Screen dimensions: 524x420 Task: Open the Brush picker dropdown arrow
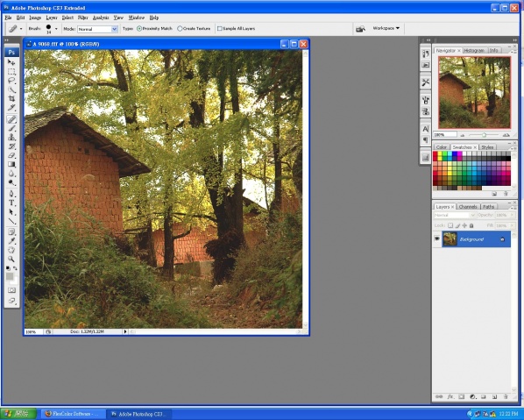pos(56,29)
